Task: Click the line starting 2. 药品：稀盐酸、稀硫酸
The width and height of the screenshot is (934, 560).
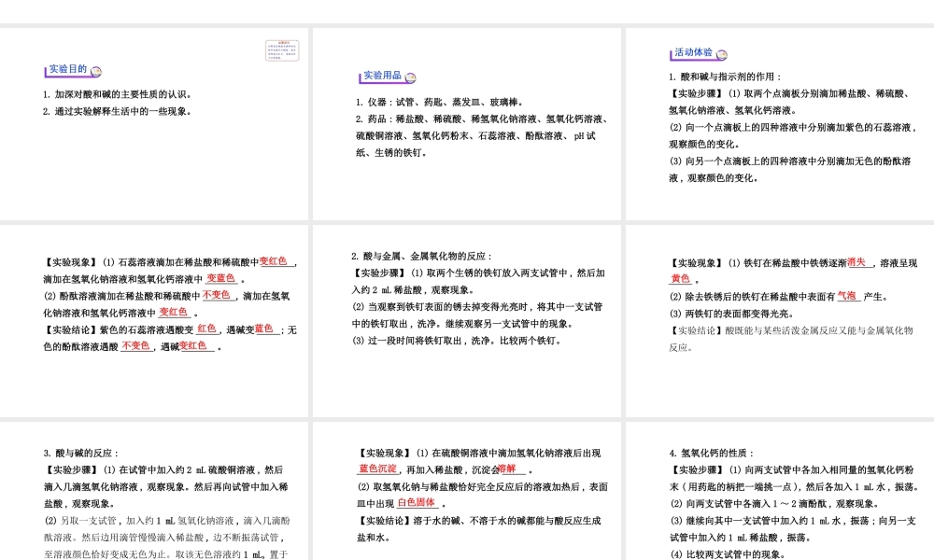Action: [x=481, y=119]
